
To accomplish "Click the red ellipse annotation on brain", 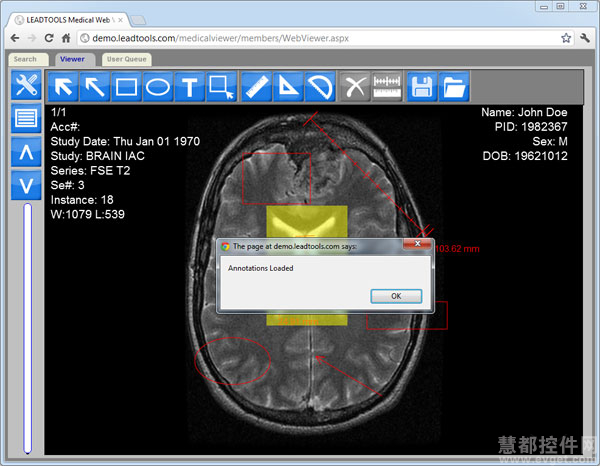I will pos(232,361).
